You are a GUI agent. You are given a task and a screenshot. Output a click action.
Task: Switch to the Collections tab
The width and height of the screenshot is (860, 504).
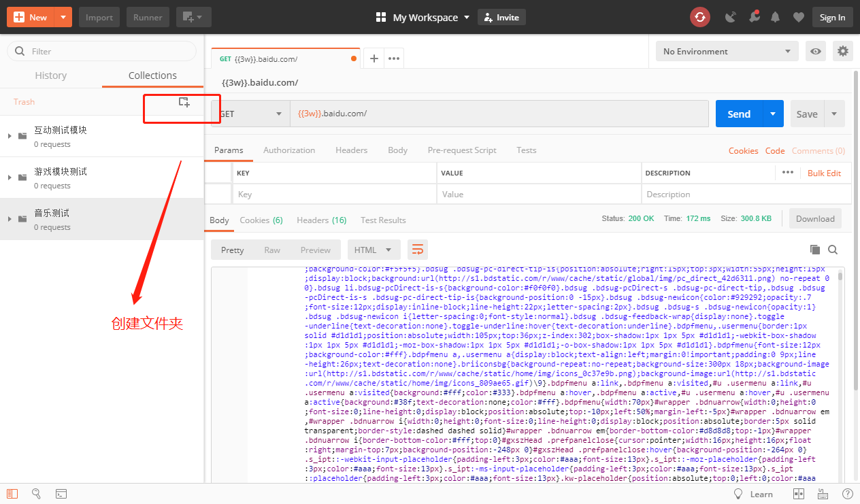coord(152,75)
